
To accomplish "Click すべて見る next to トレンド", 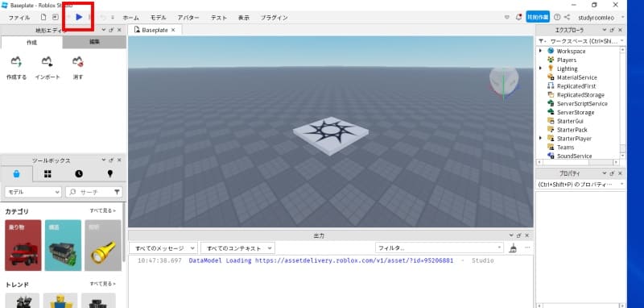I will coord(103,284).
